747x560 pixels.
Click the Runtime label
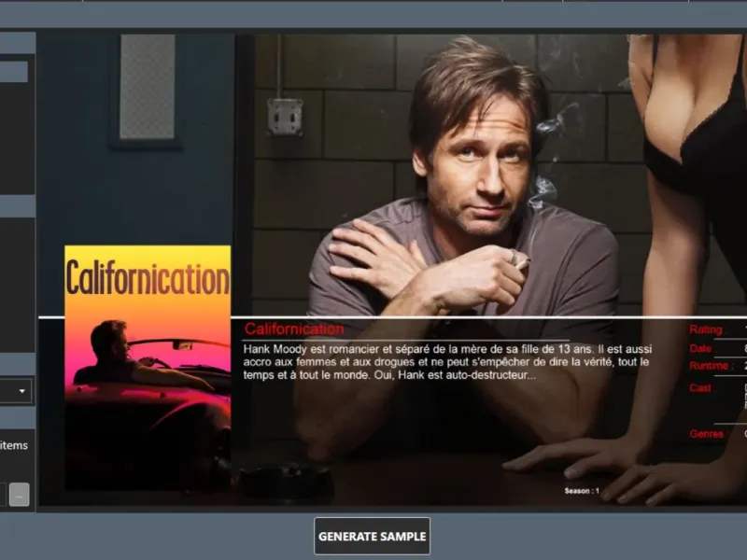click(x=709, y=366)
